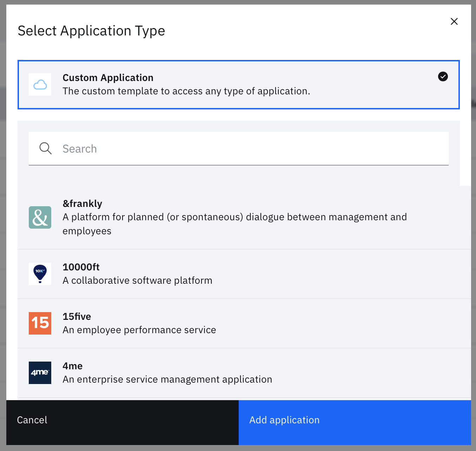Select the 15five application title
Screen dimensions: 476x451
[x=77, y=317]
